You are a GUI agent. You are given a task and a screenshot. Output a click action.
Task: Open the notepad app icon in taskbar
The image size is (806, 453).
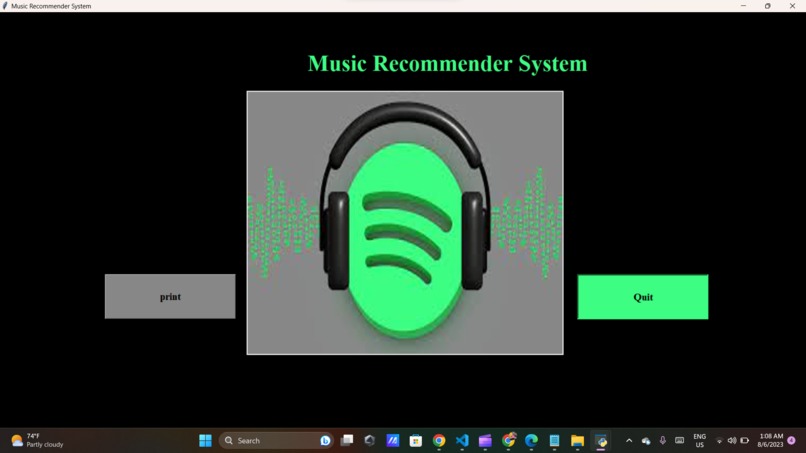pos(554,441)
